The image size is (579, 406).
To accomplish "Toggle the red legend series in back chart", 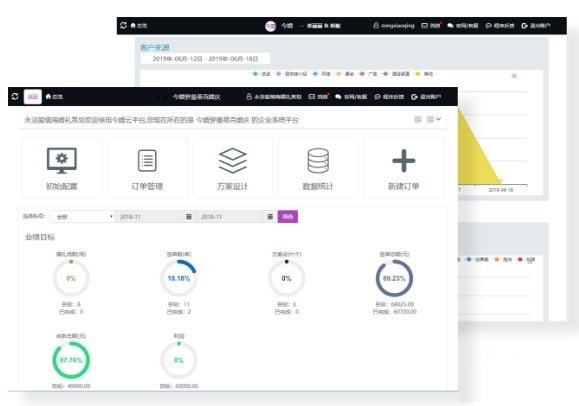I will [x=368, y=74].
